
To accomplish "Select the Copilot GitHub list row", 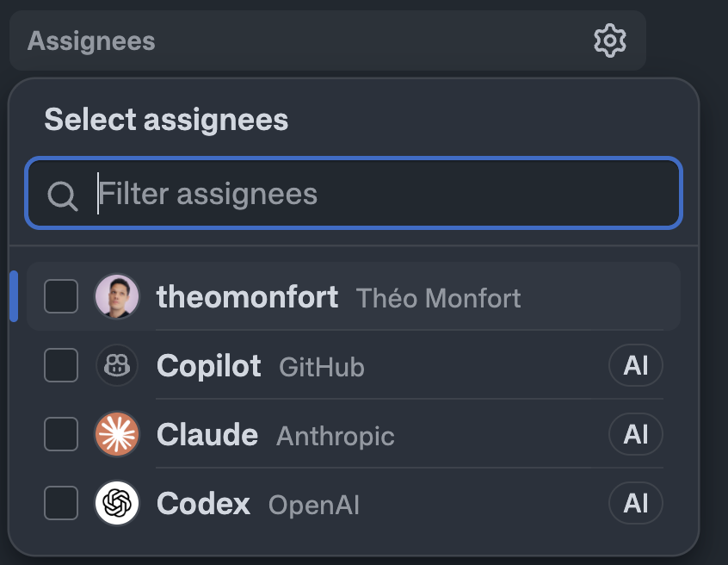I will tap(354, 365).
